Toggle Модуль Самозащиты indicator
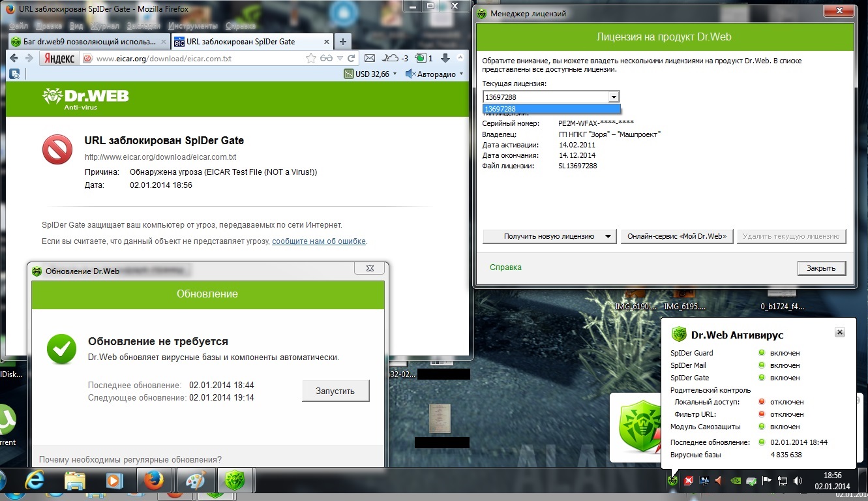The height and width of the screenshot is (501, 868). [x=761, y=427]
